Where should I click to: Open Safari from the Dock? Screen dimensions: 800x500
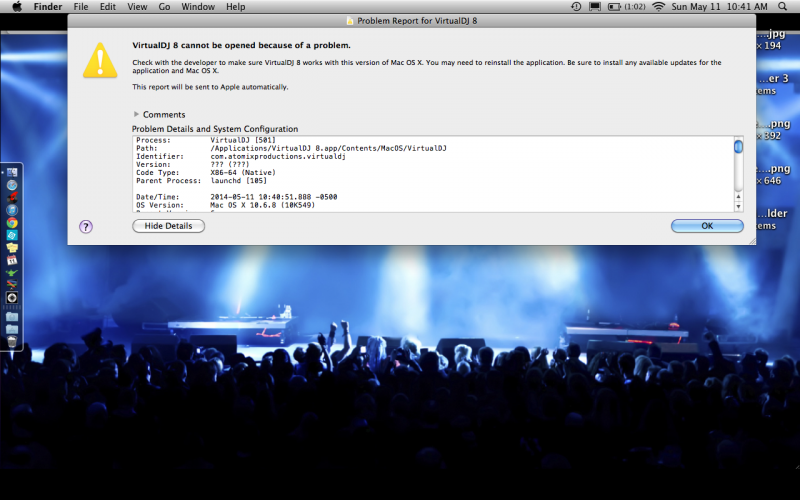tap(12, 185)
